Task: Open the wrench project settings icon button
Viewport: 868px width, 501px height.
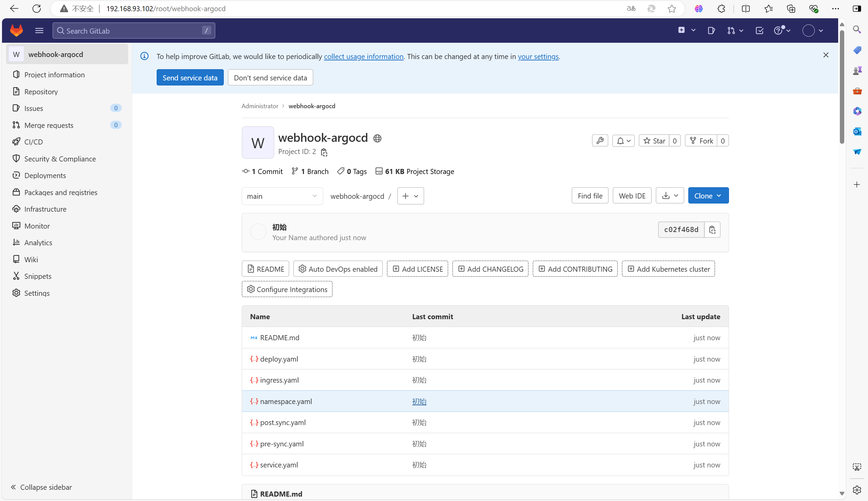Action: 600,140
